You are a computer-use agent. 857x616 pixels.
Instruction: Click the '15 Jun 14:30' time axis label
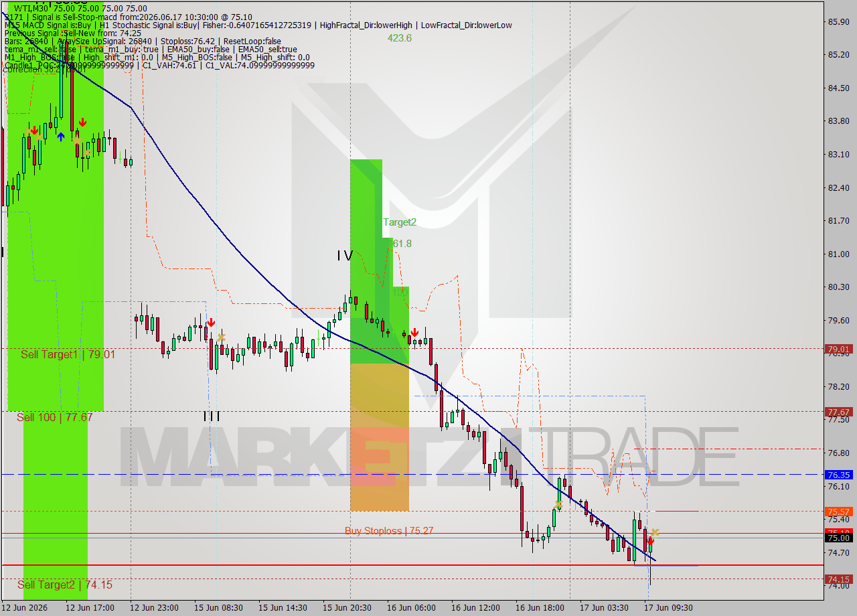[x=283, y=607]
